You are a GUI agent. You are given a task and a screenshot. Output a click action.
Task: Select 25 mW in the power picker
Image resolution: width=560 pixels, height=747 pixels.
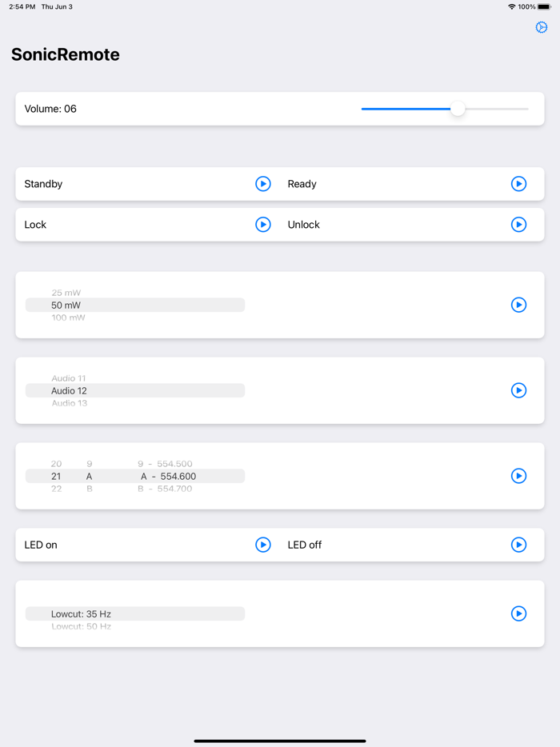point(66,293)
